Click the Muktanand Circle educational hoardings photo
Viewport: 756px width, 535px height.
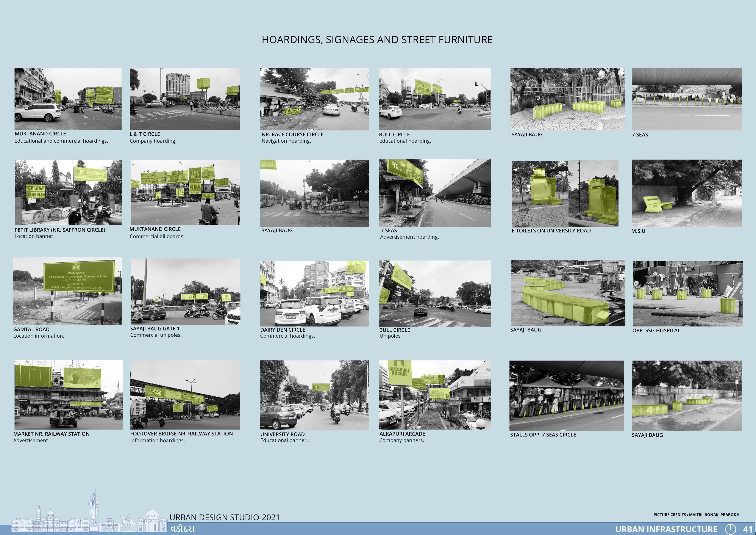coord(68,99)
